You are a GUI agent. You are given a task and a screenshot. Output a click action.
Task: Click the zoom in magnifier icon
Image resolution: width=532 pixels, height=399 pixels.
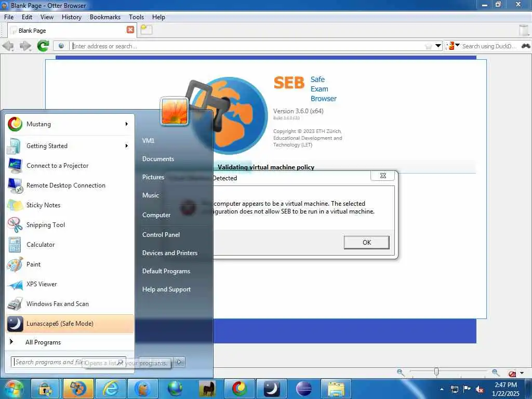(x=496, y=373)
